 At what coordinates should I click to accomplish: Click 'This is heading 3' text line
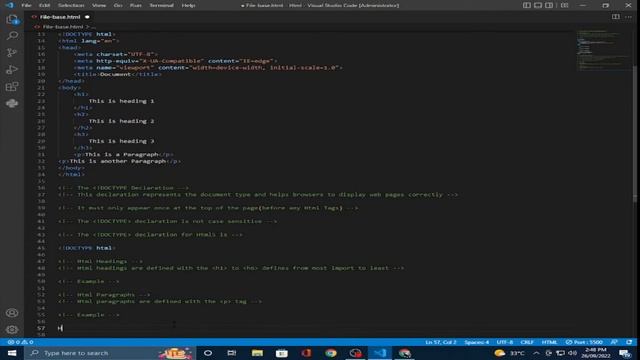(x=121, y=141)
